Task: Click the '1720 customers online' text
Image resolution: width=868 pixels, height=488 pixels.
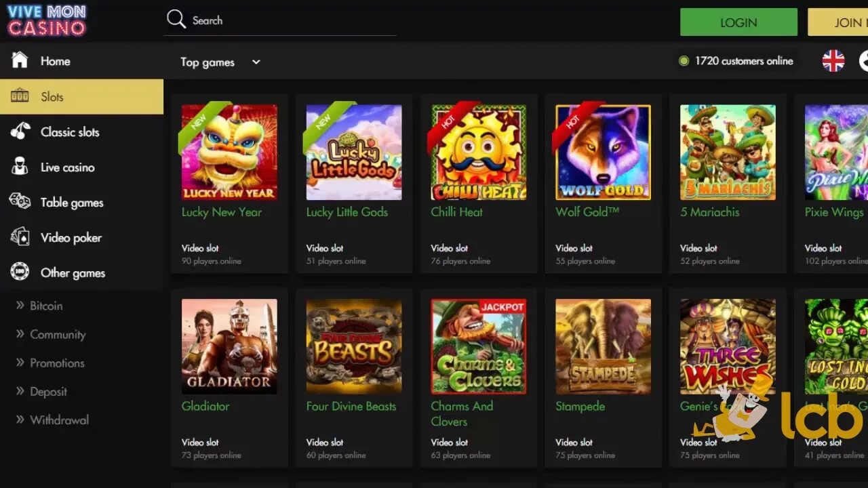Action: (744, 61)
